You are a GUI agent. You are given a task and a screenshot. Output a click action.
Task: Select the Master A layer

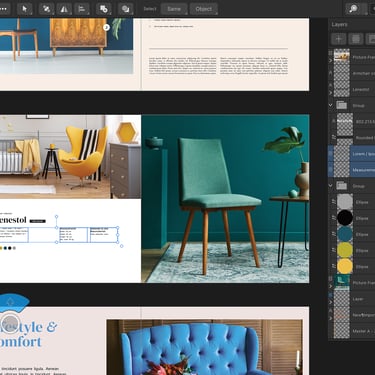coord(352,331)
